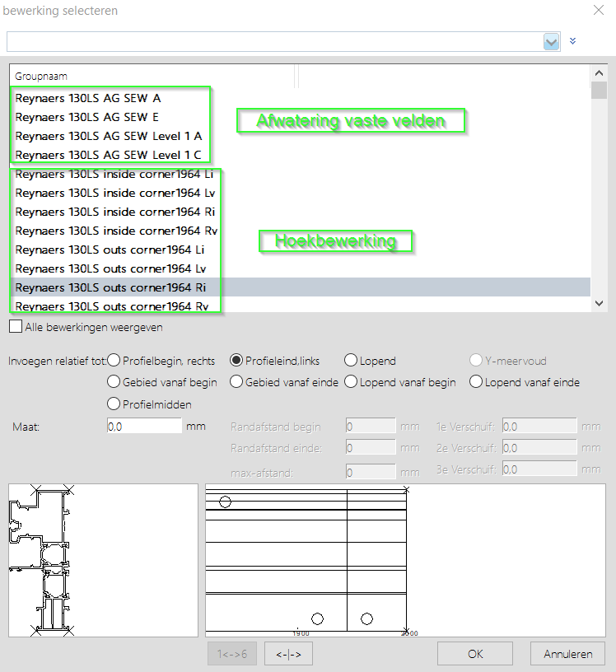616x672 pixels.
Task: Click the empty bewerking combo box field
Action: 275,42
